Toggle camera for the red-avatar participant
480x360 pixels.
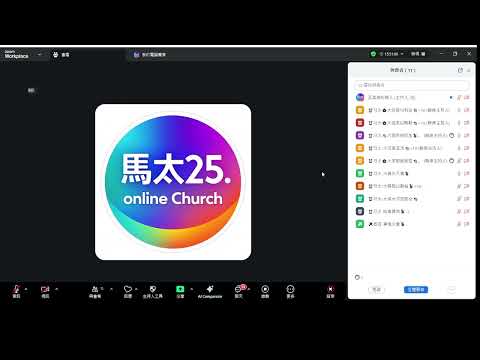[467, 123]
